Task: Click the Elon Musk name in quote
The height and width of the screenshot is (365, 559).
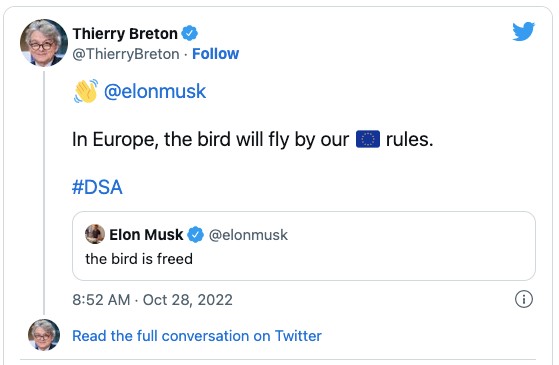Action: 146,235
